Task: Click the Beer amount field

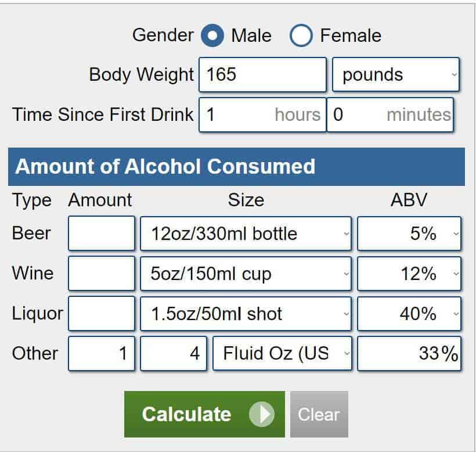Action: [x=101, y=234]
